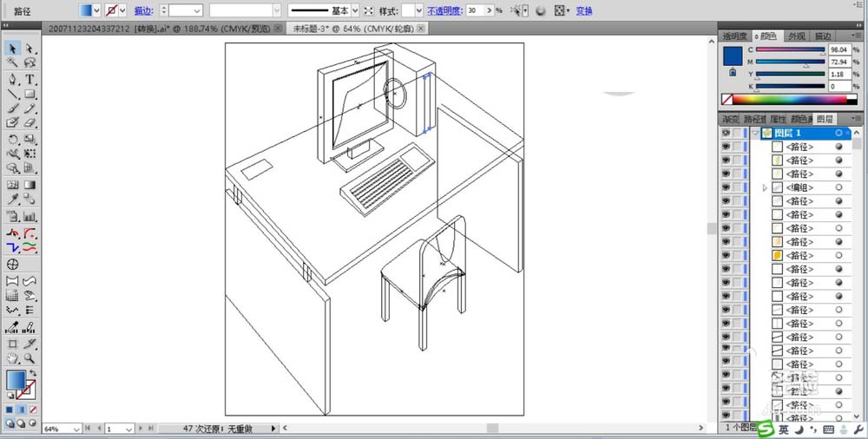Switch to the 属性 panel tab

pyautogui.click(x=778, y=119)
